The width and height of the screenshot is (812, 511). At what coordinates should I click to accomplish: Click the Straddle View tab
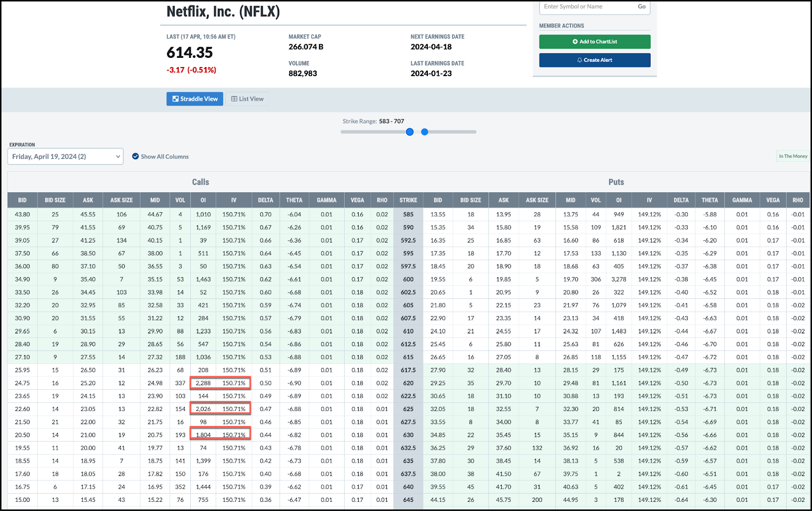click(x=195, y=99)
